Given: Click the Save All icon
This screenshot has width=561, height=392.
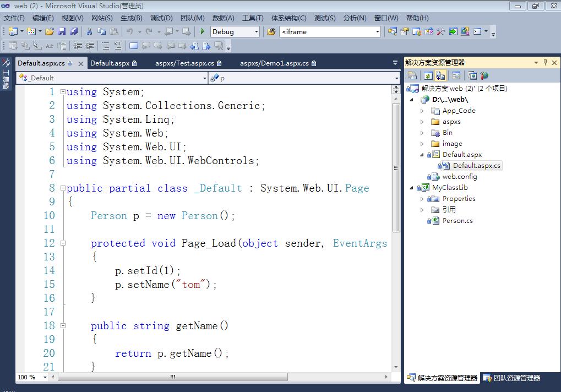Looking at the screenshot, I should pos(74,31).
